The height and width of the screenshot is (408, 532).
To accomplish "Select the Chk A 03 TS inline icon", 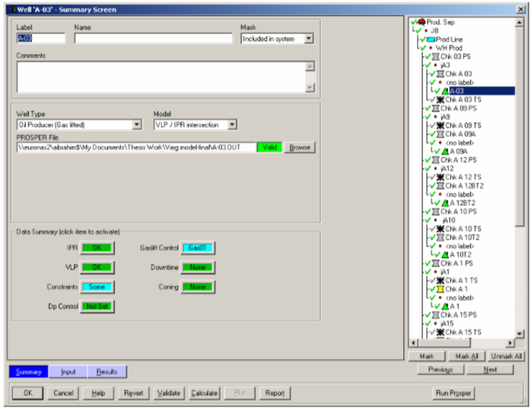I will tap(440, 100).
